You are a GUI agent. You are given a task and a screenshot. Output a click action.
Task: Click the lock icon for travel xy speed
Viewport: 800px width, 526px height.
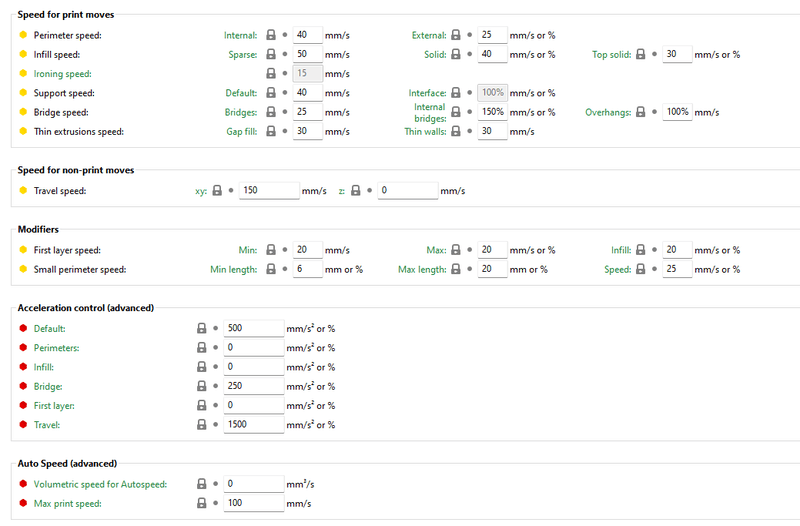point(216,189)
